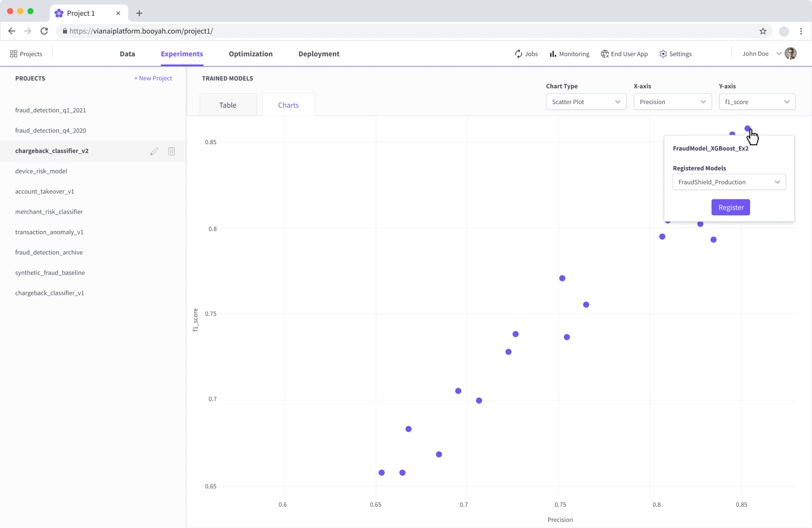Viewport: 812px width, 528px height.
Task: Reload the page in the browser
Action: [44, 31]
